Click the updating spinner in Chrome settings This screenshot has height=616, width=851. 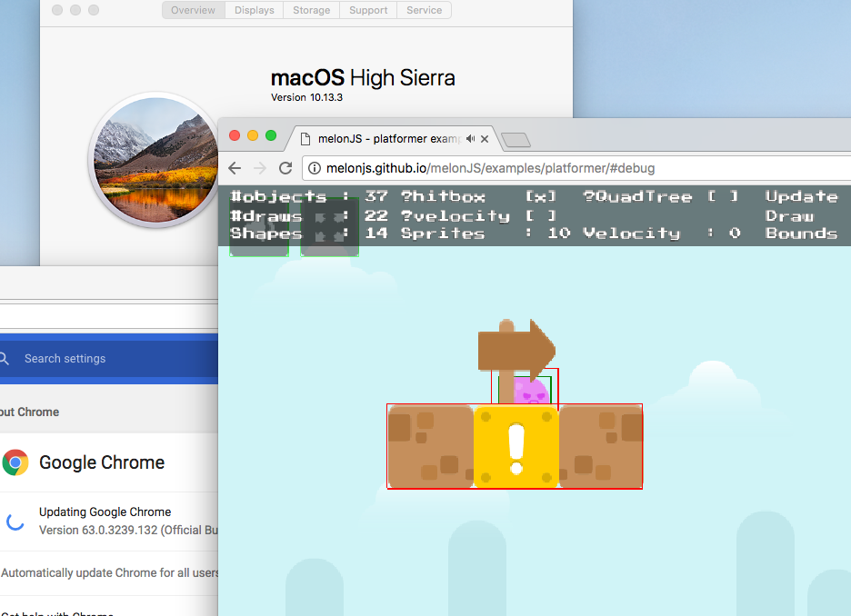pos(15,522)
